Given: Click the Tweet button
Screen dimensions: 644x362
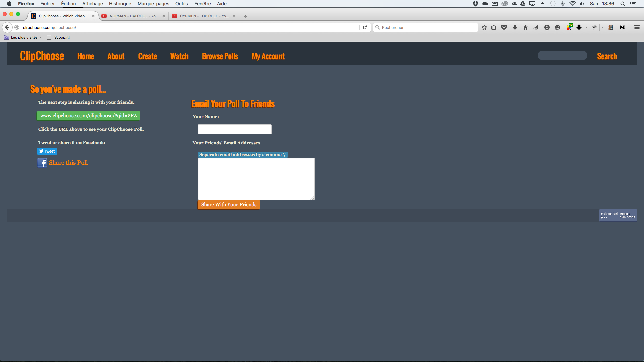Looking at the screenshot, I should (x=47, y=151).
